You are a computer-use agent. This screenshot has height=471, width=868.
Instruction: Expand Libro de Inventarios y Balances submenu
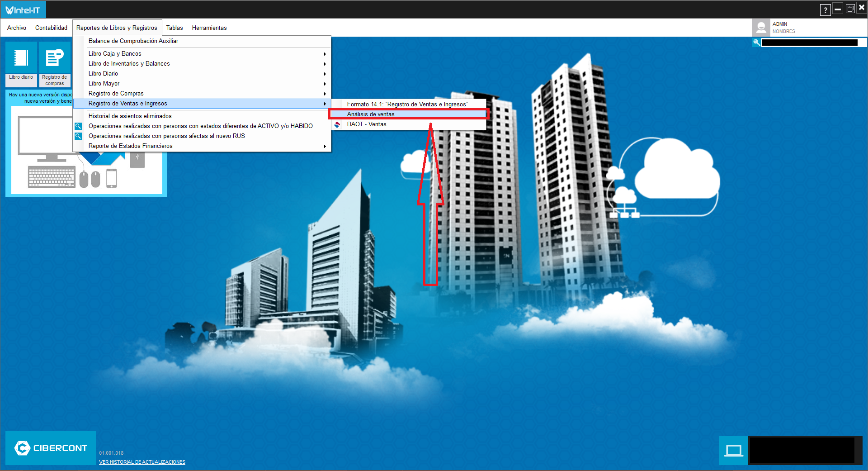click(129, 64)
